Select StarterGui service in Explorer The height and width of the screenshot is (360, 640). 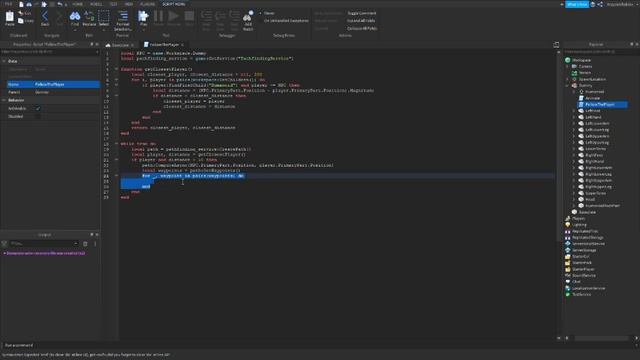[580, 257]
